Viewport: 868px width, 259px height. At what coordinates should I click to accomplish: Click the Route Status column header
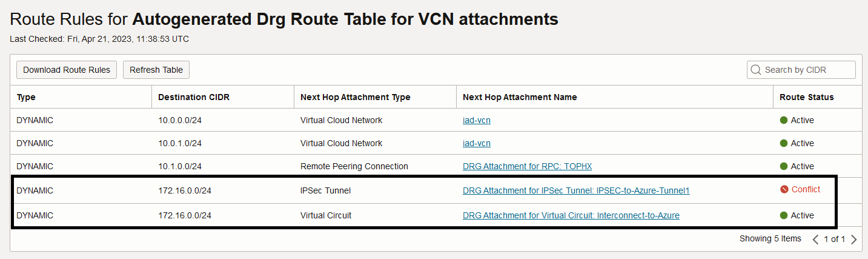[x=806, y=97]
